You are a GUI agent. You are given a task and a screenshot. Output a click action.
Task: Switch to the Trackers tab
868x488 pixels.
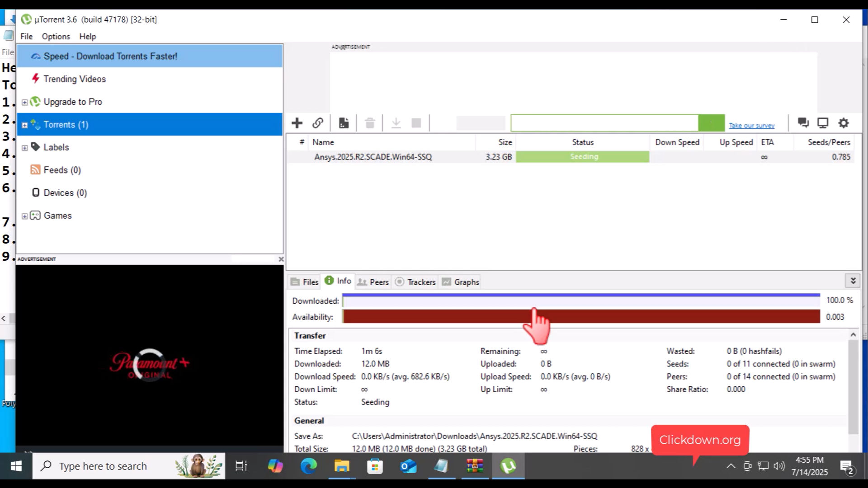415,282
